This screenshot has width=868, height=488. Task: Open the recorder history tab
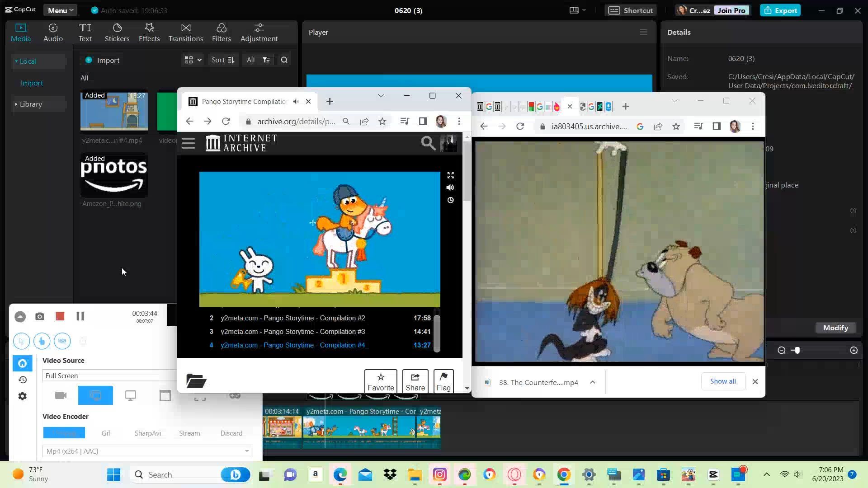22,380
